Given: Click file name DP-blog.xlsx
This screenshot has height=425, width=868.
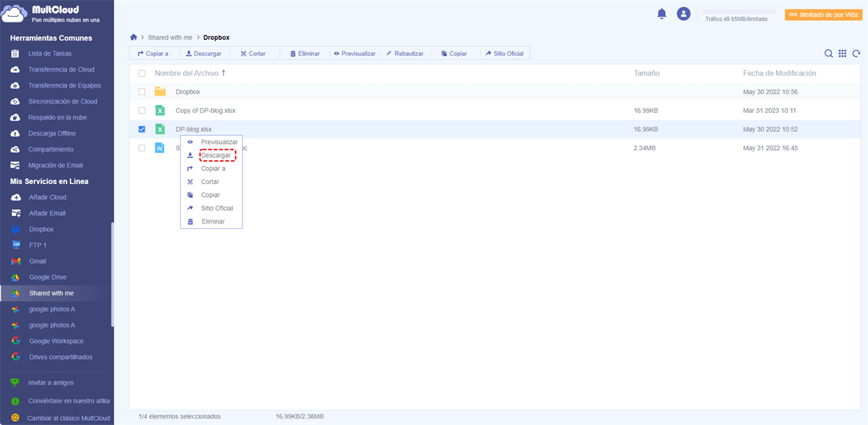Looking at the screenshot, I should click(x=194, y=129).
